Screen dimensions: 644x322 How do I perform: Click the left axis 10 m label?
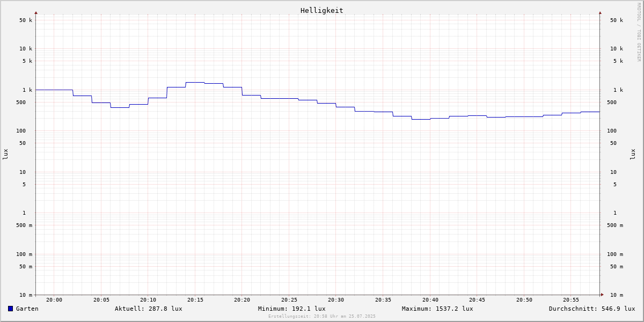click(x=26, y=295)
